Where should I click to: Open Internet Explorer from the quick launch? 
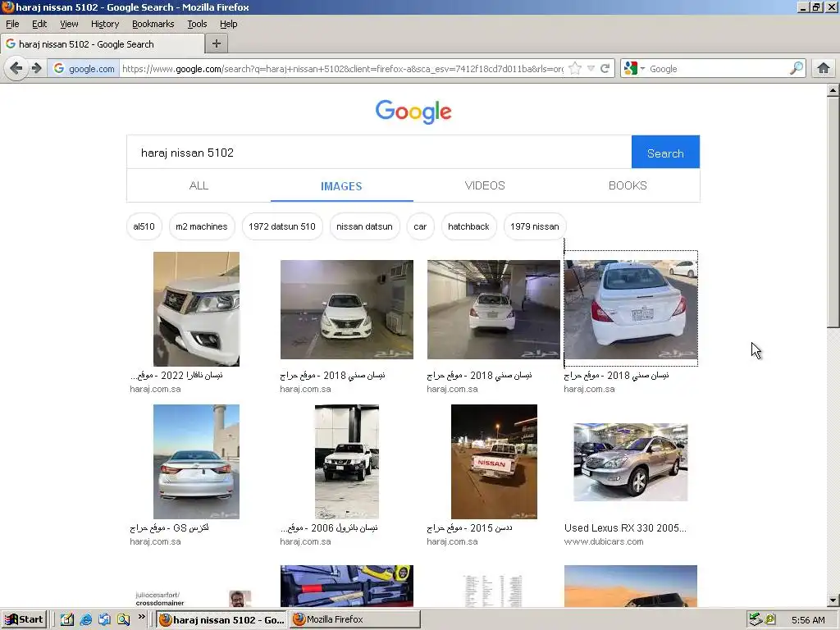[85, 619]
